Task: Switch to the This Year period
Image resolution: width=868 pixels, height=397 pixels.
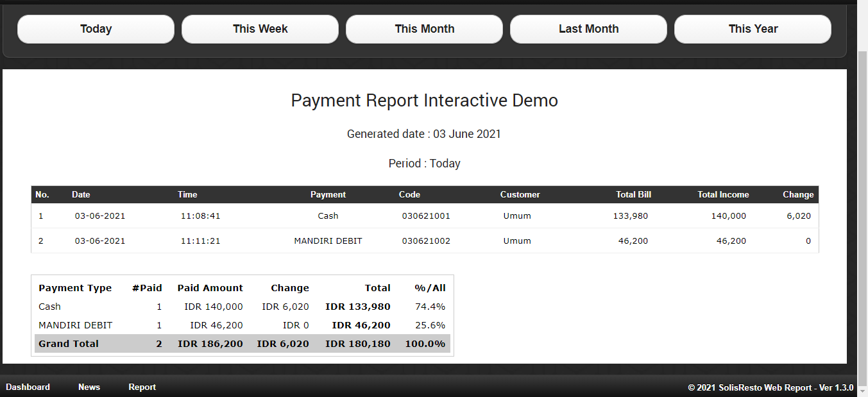Action: (753, 29)
